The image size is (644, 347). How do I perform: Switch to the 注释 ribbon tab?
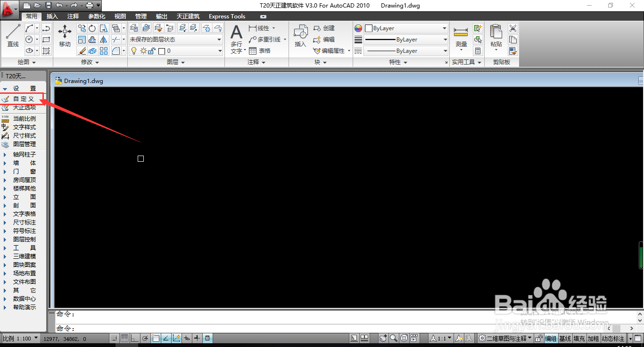click(73, 17)
